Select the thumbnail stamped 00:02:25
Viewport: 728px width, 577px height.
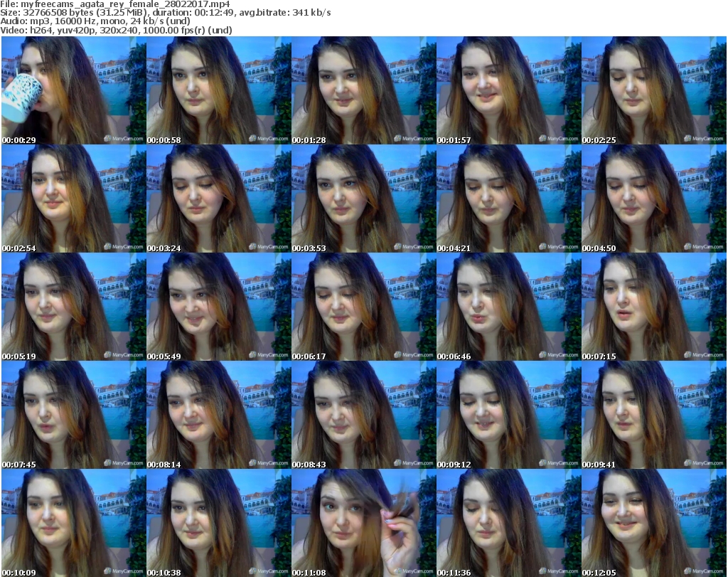[x=654, y=90]
